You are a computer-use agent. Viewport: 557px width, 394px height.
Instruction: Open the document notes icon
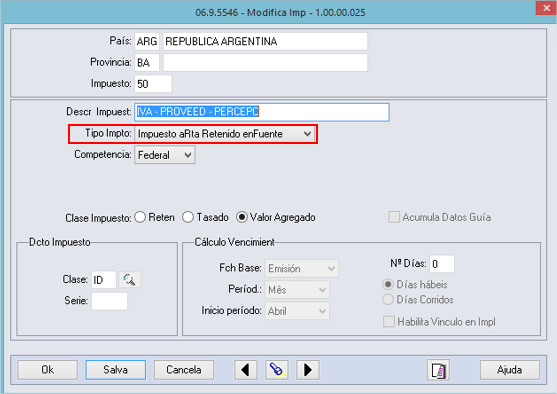tap(438, 370)
